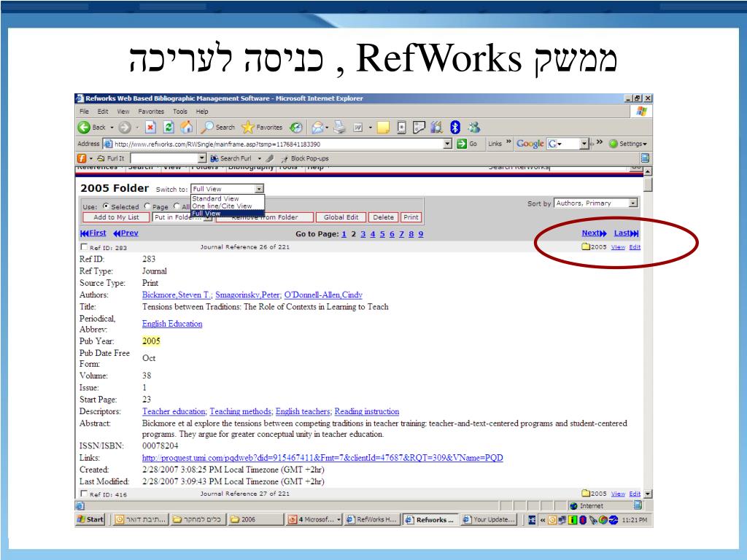Go to page 5 link
This screenshot has width=747, height=560.
(x=382, y=234)
